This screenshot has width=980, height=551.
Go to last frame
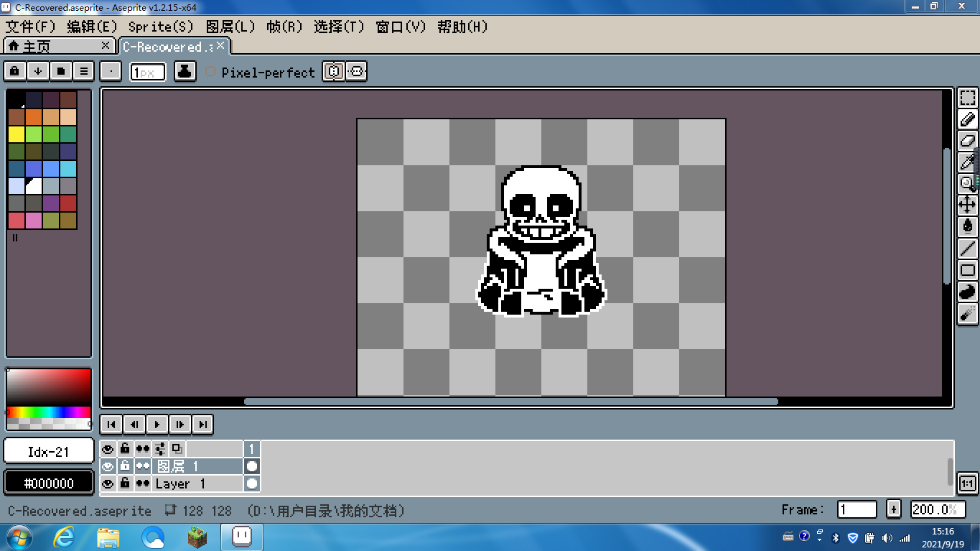click(203, 424)
